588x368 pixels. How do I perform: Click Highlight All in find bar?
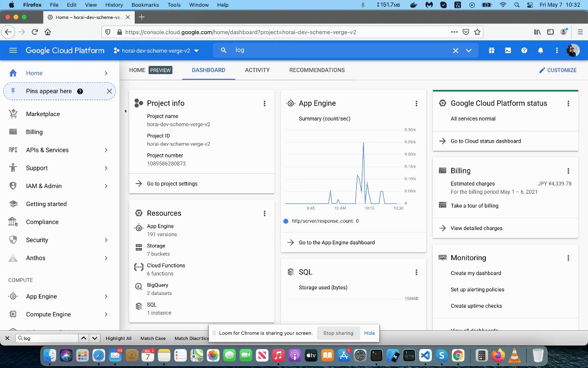(x=118, y=338)
